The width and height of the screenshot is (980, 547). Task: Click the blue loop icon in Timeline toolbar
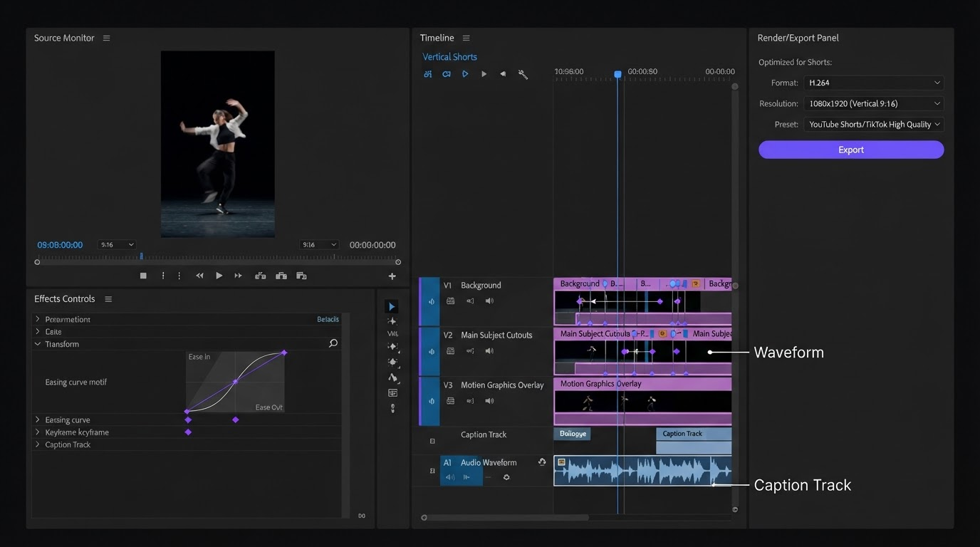tap(447, 74)
